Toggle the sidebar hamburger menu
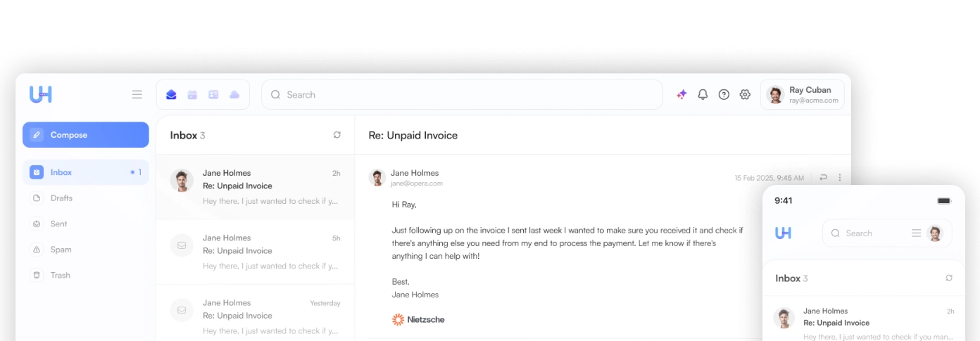This screenshot has width=980, height=341. (137, 94)
